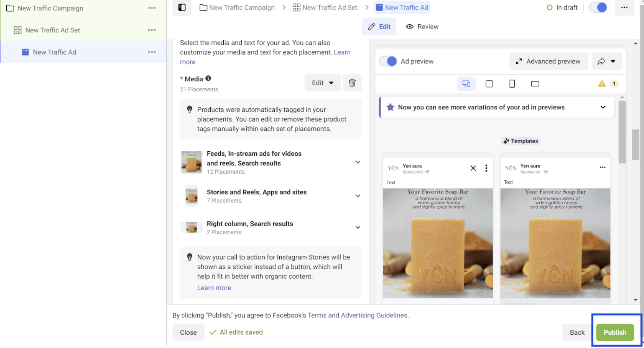The height and width of the screenshot is (348, 644).
Task: Collapse the ad variations announcement banner
Action: (x=603, y=107)
